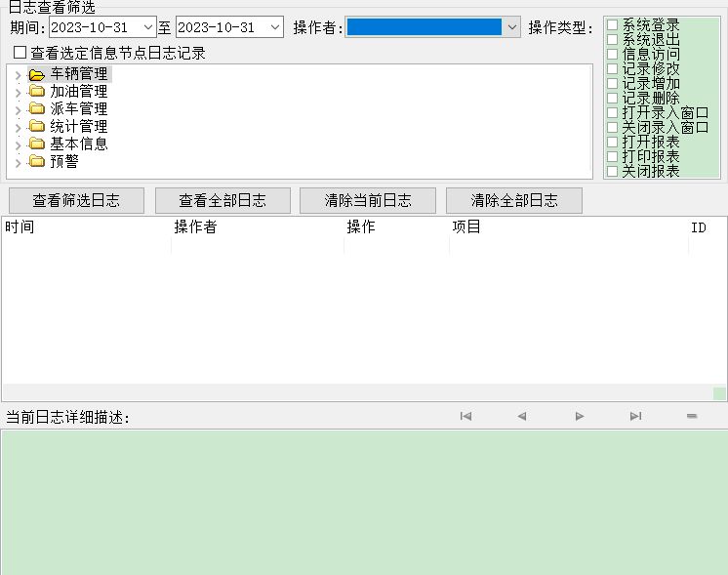This screenshot has width=728, height=575.
Task: Check the 打开报表 operation type
Action: pyautogui.click(x=613, y=142)
